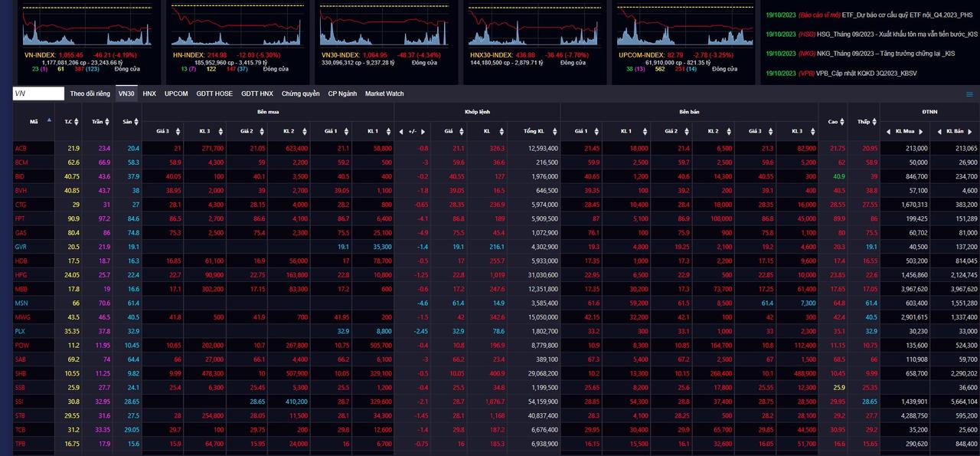Sort by Sàn floor price column
This screenshot has width=980, height=456.
tap(136, 121)
